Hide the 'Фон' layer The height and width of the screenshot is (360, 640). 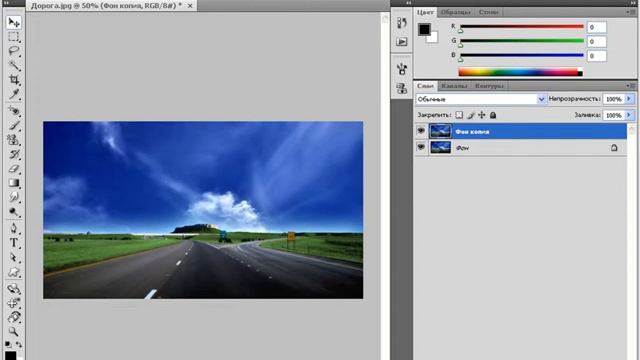coord(421,147)
